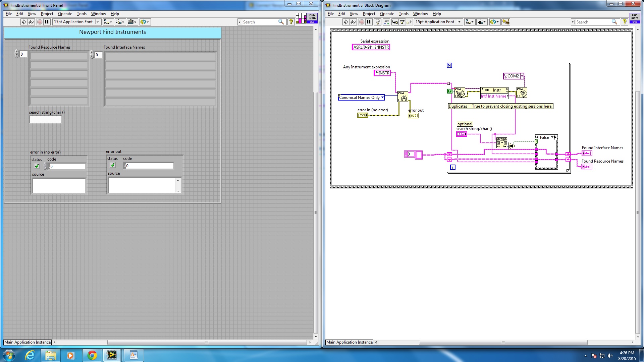Open Canonical Names Only enum dropdown
Viewport: 644px width, 362px height.
pyautogui.click(x=382, y=98)
